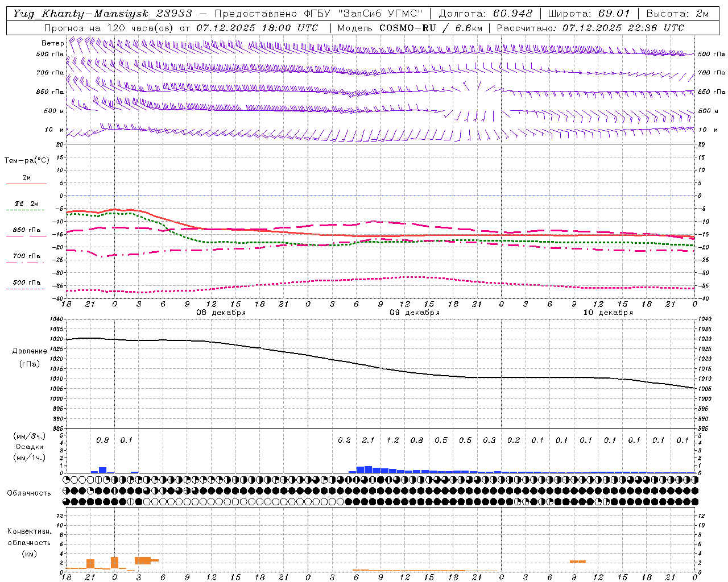Image resolution: width=728 pixels, height=582 pixels.
Task: Click the '(мм/3ч.)' precipitation unit label
Action: pyautogui.click(x=30, y=436)
